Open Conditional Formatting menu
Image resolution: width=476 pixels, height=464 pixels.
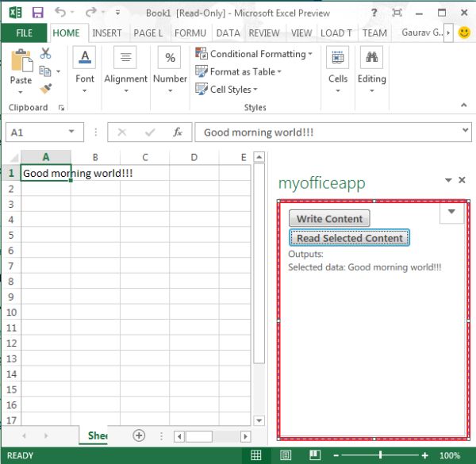pyautogui.click(x=254, y=54)
